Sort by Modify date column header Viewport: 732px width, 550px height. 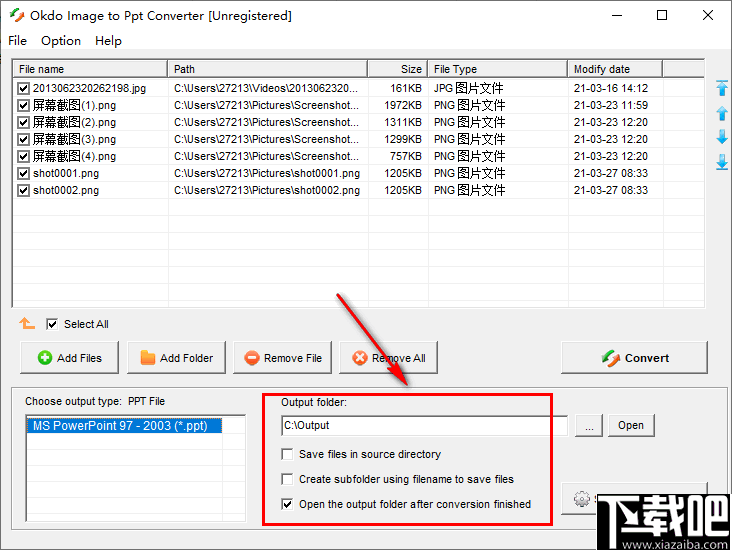(x=615, y=69)
